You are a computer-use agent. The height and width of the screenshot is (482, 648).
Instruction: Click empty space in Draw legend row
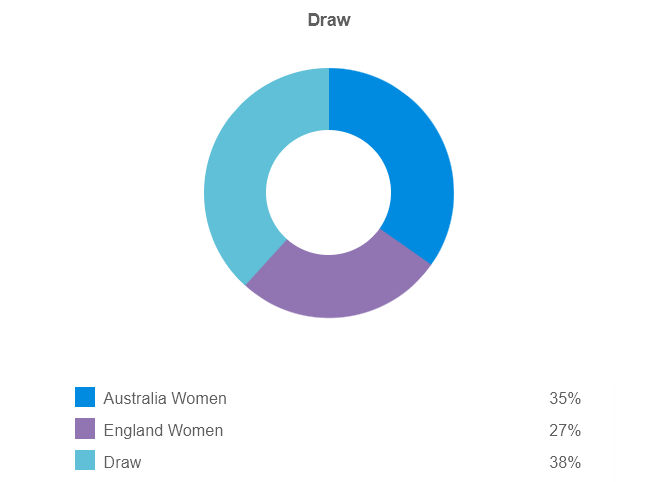[345, 462]
